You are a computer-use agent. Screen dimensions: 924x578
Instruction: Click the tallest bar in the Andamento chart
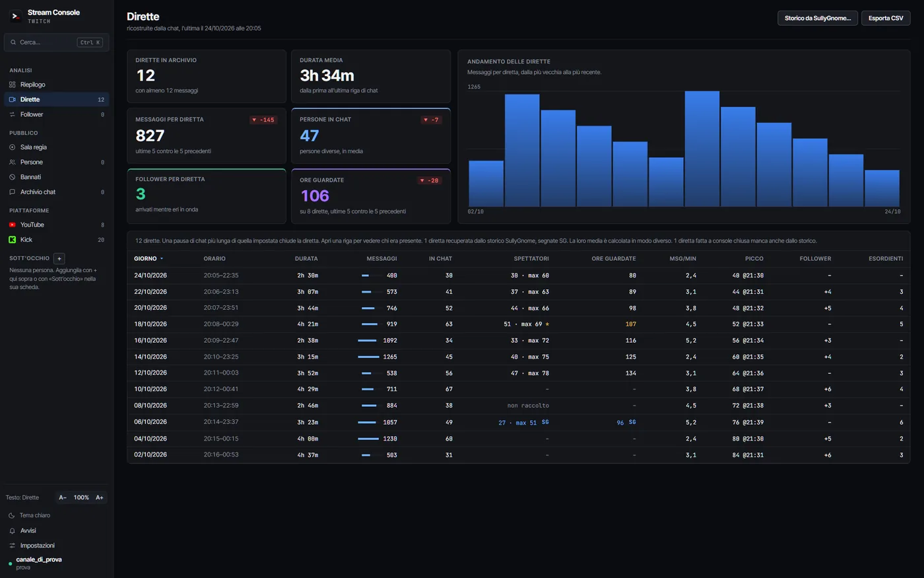[x=702, y=149]
